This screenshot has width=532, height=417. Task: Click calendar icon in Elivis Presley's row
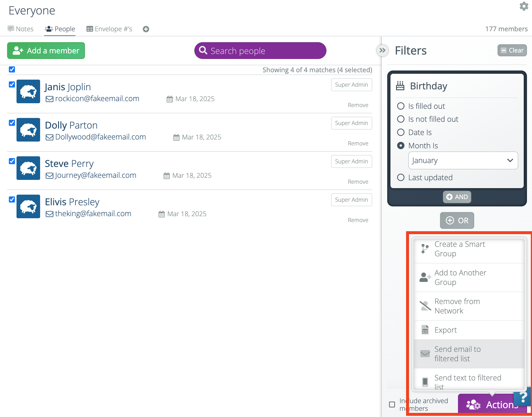[x=162, y=214]
